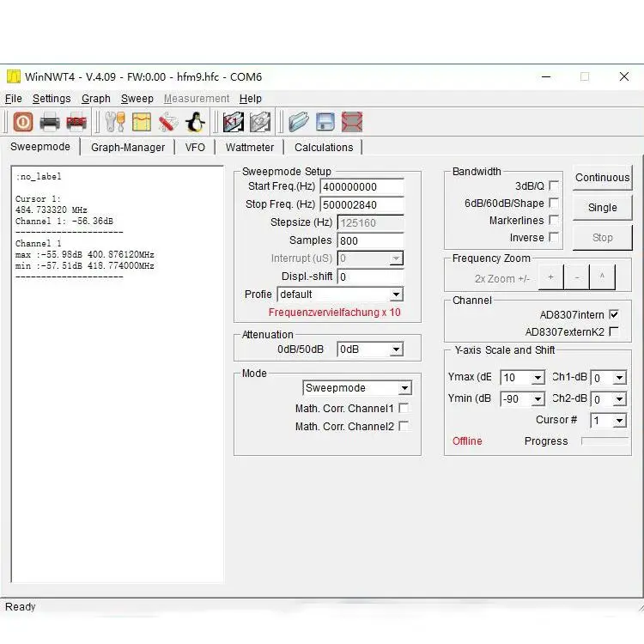Click the grayed K2 calibration icon

(x=260, y=122)
